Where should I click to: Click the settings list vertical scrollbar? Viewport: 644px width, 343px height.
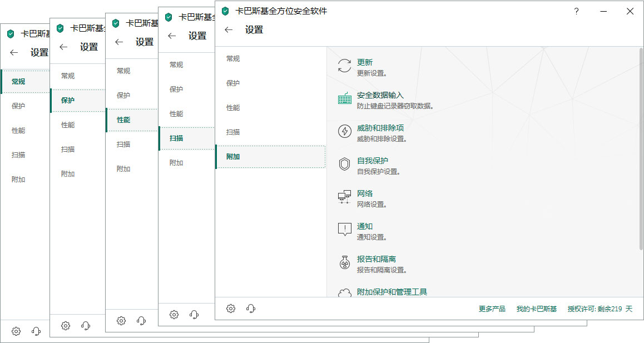(641, 150)
